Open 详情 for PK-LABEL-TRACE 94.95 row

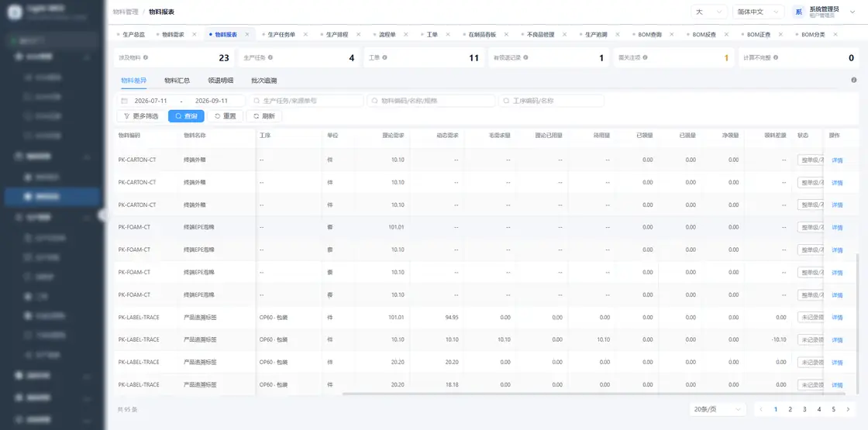837,318
